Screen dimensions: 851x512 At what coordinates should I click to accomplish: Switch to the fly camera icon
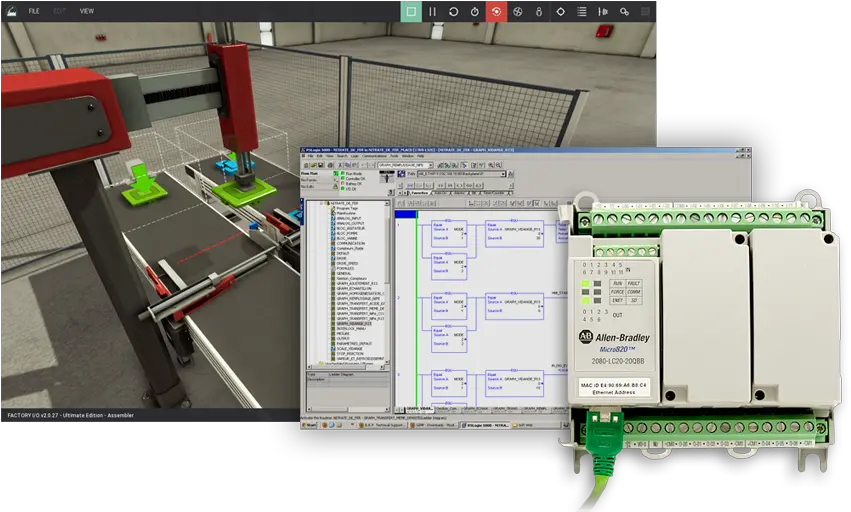(517, 11)
